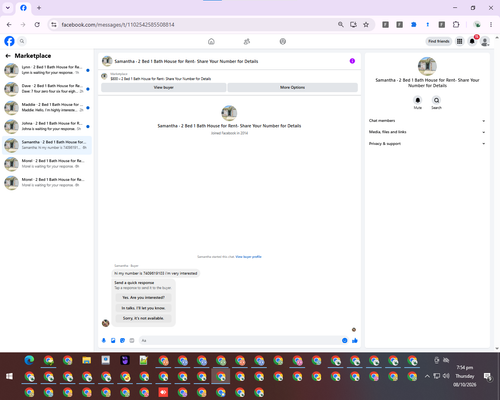Image resolution: width=500 pixels, height=400 pixels.
Task: Open the Lynn conversation
Action: click(x=47, y=70)
